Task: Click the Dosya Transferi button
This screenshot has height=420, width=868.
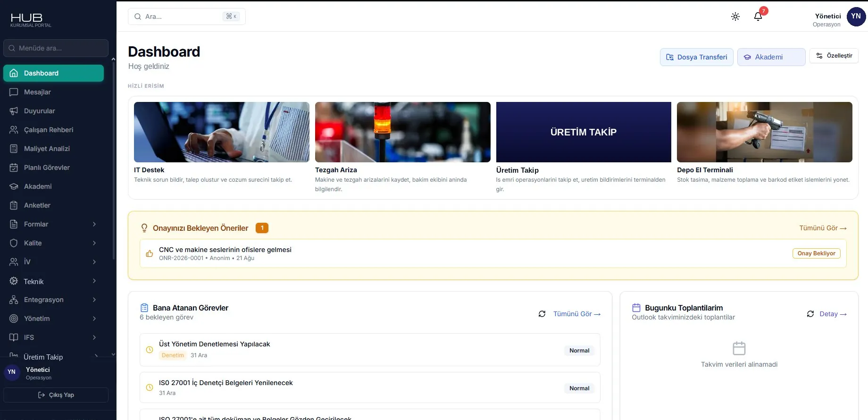Action: [x=696, y=57]
